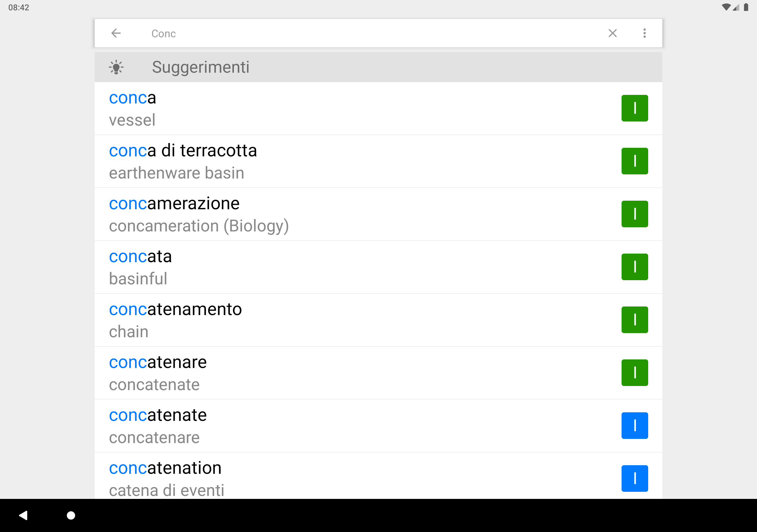Tap the Suggerimenti lightbulb header
This screenshot has height=532, width=757.
point(378,67)
